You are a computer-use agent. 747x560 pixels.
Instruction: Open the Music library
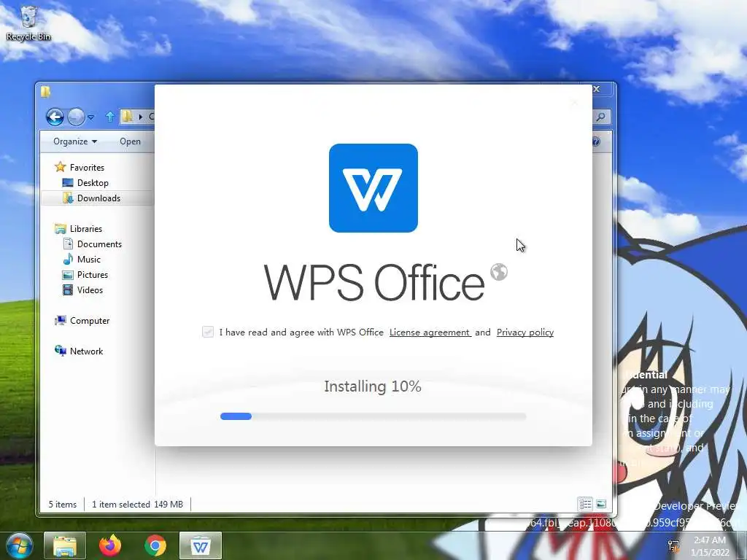coord(89,259)
